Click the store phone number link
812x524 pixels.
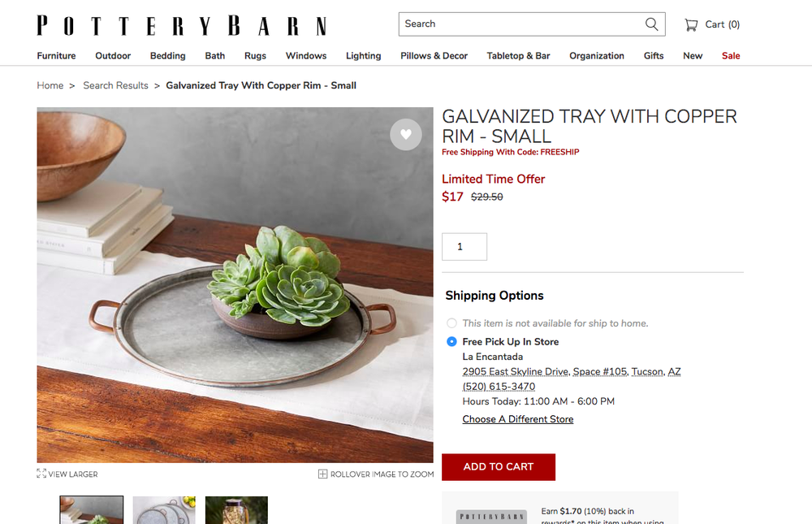pyautogui.click(x=499, y=387)
